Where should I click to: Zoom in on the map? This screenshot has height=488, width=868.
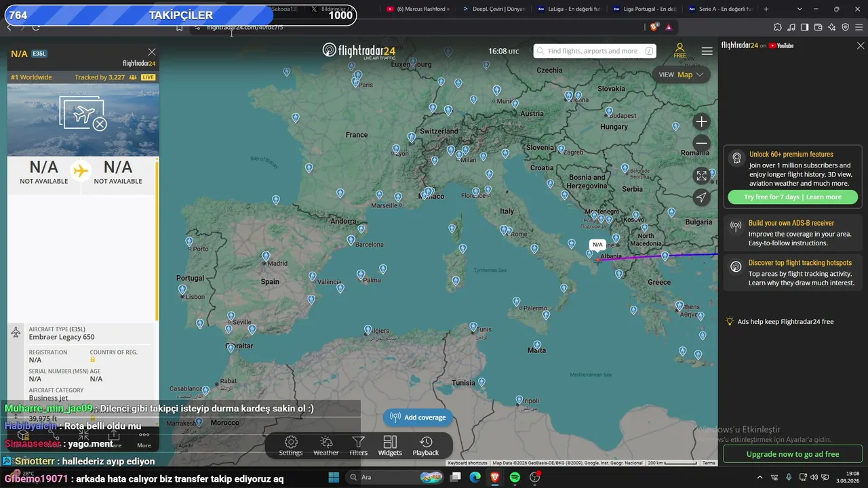(x=702, y=122)
